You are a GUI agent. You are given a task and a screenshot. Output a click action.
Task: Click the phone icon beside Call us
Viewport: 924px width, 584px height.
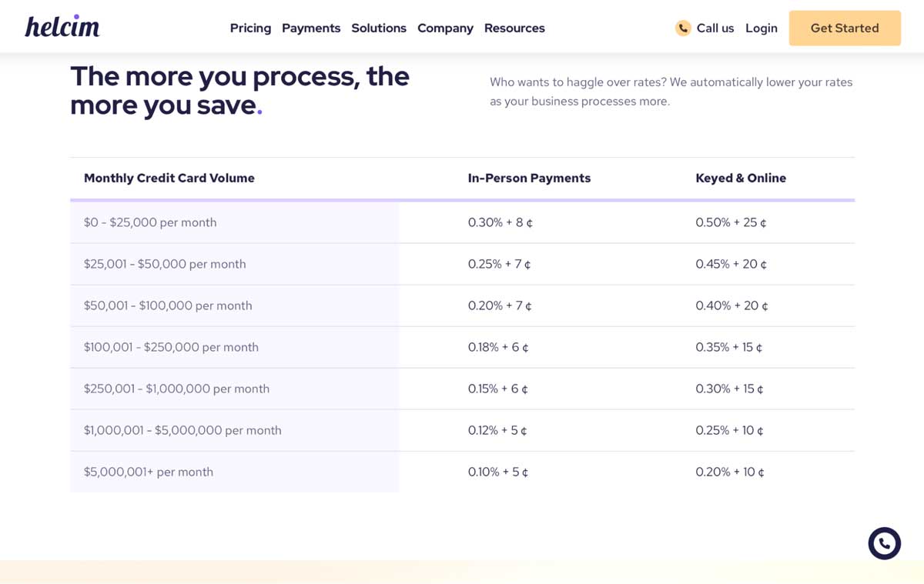pyautogui.click(x=682, y=28)
